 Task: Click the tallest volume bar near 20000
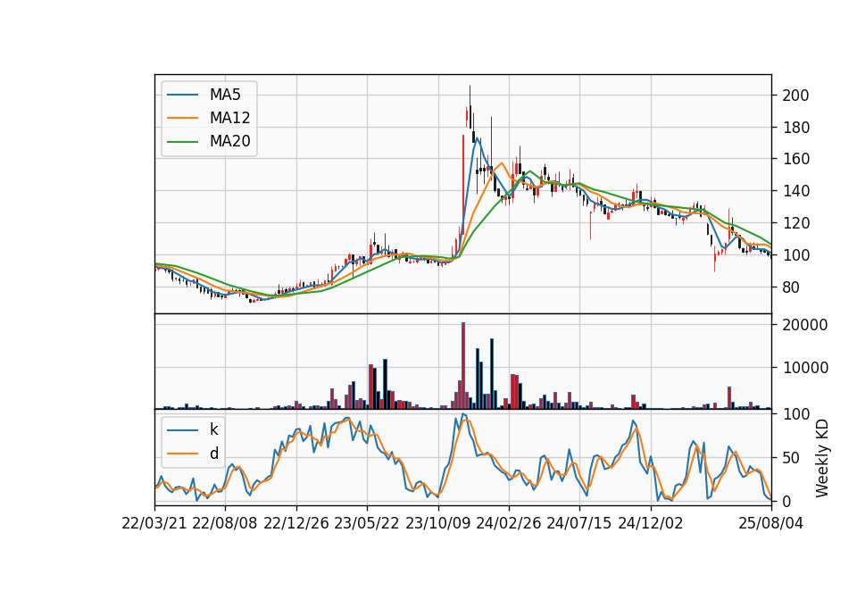(463, 366)
